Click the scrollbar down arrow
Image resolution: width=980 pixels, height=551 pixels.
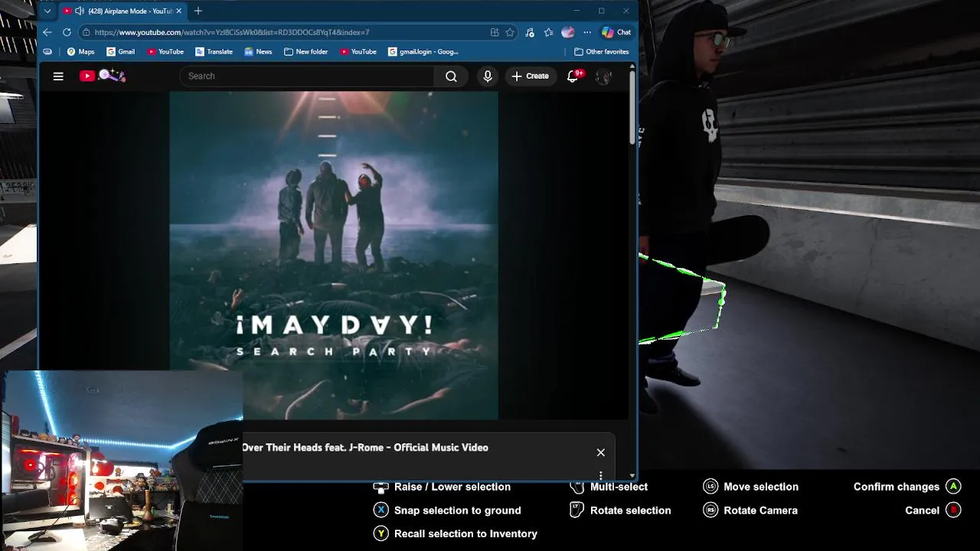tap(632, 476)
